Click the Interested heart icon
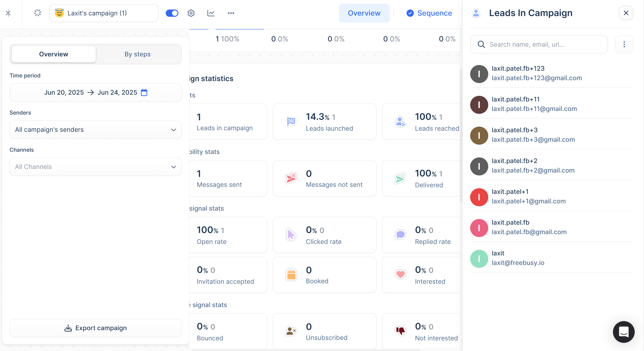 (400, 275)
